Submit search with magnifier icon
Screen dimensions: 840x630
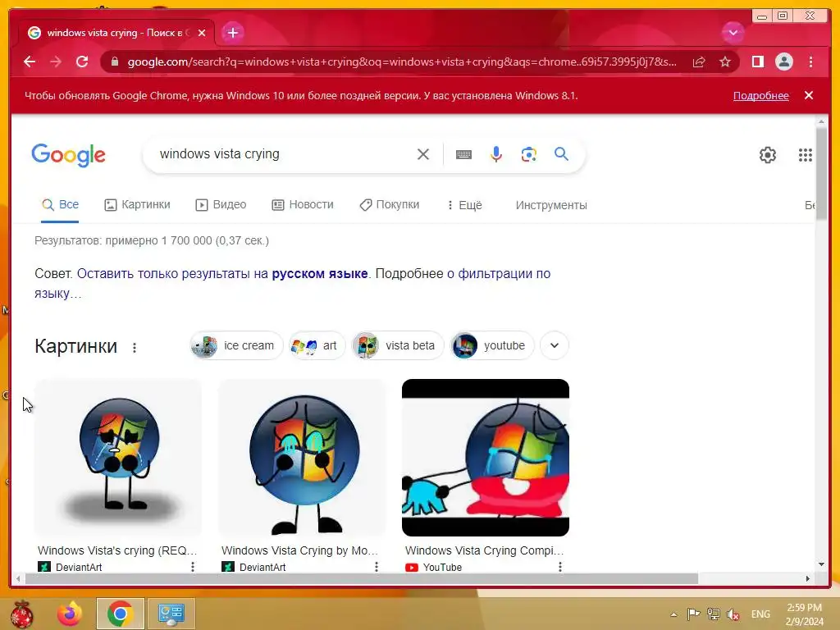point(561,154)
